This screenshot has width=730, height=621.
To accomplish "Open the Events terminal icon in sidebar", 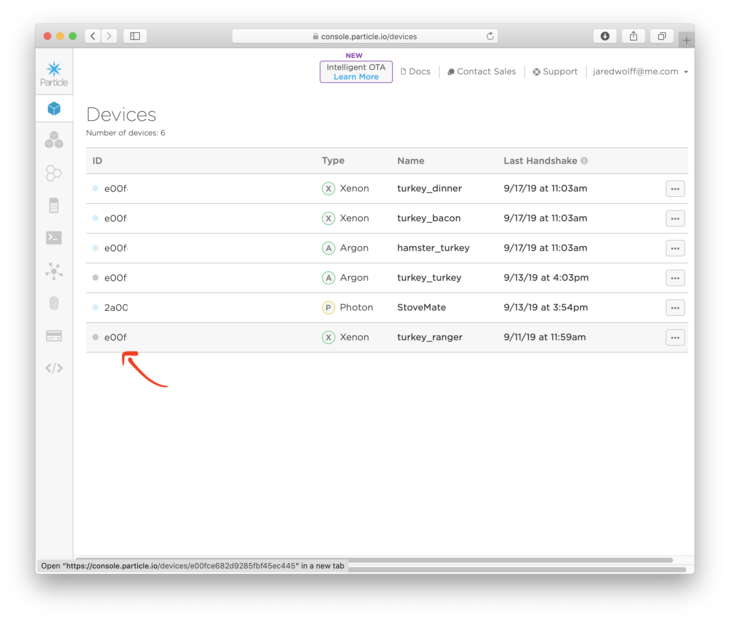I will 54,238.
